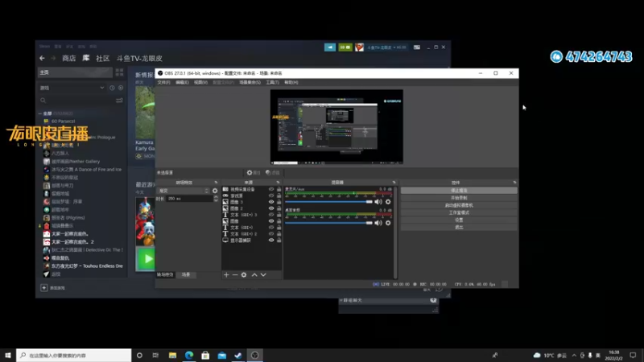Switch Steam library to grid view icon
Image resolution: width=644 pixels, height=362 pixels.
(119, 72)
